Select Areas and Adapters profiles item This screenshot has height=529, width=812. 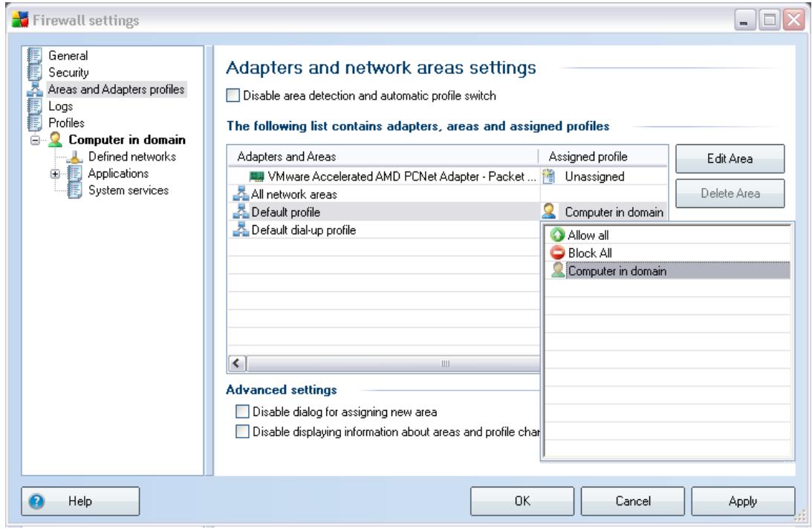coord(116,89)
